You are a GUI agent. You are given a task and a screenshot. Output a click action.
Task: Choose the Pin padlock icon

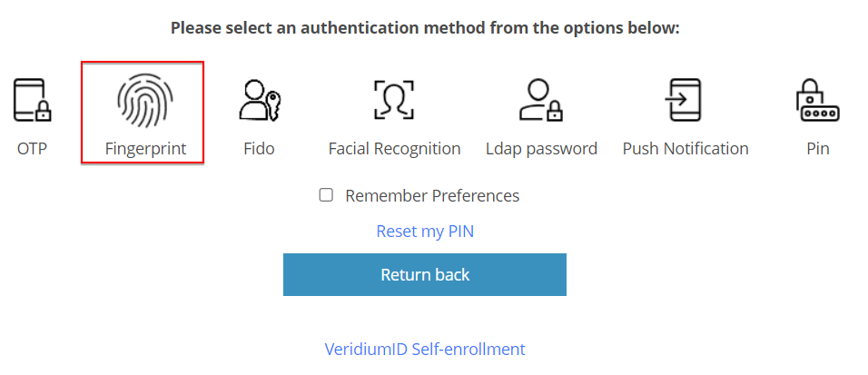[x=817, y=100]
